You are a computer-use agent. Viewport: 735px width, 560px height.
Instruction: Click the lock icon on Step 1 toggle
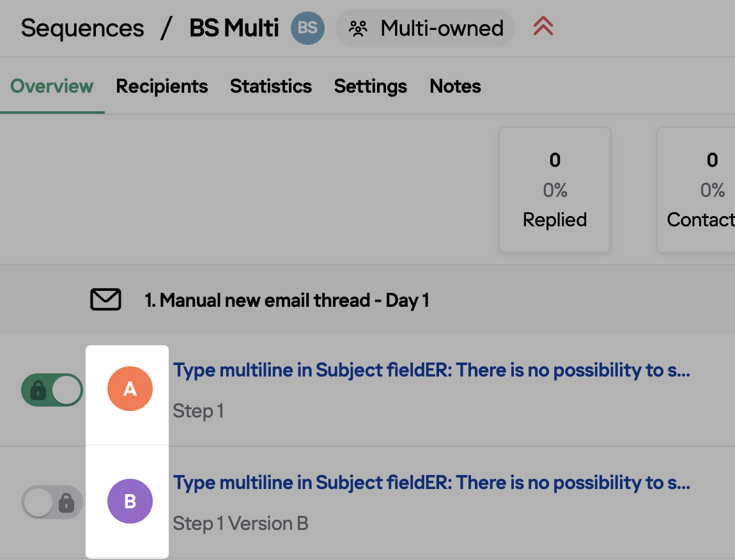click(38, 390)
